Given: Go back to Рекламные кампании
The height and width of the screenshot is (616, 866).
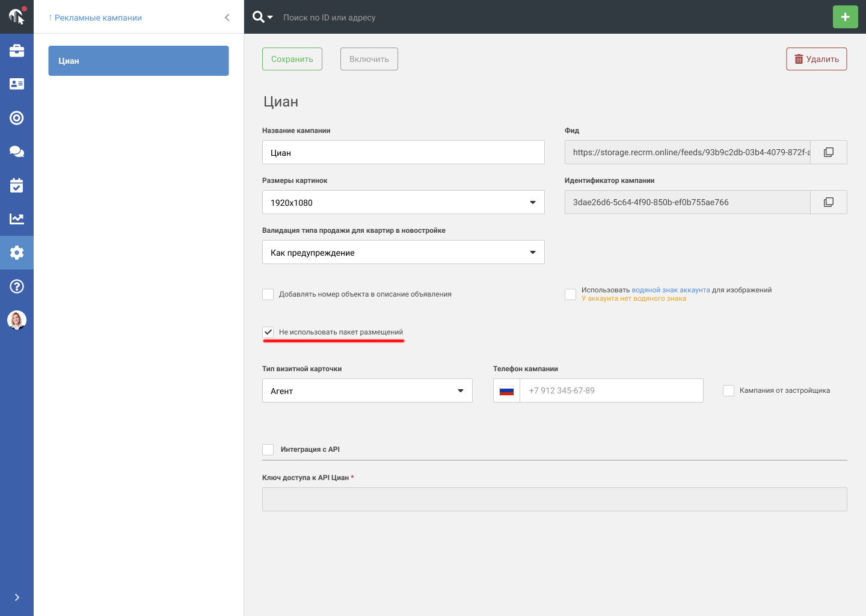Looking at the screenshot, I should click(x=95, y=17).
